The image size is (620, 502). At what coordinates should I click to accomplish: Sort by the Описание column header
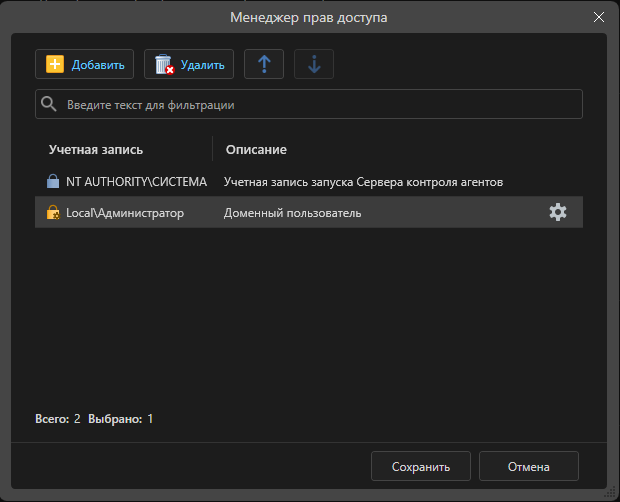point(256,149)
